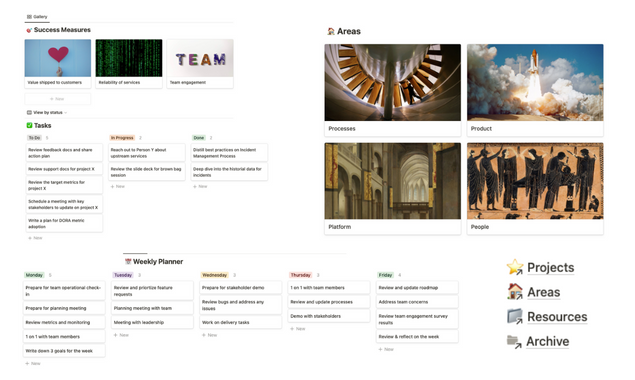Click the green checkbox icon next to Tasks

(x=29, y=126)
